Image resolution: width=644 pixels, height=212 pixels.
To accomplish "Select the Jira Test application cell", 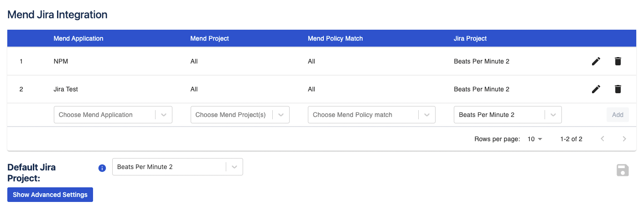I will tap(66, 89).
